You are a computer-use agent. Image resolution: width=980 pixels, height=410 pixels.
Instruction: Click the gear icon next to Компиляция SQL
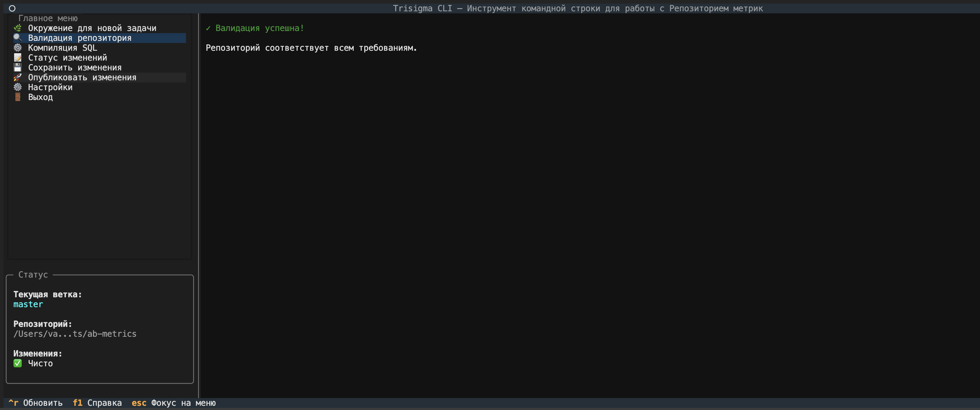coord(18,48)
